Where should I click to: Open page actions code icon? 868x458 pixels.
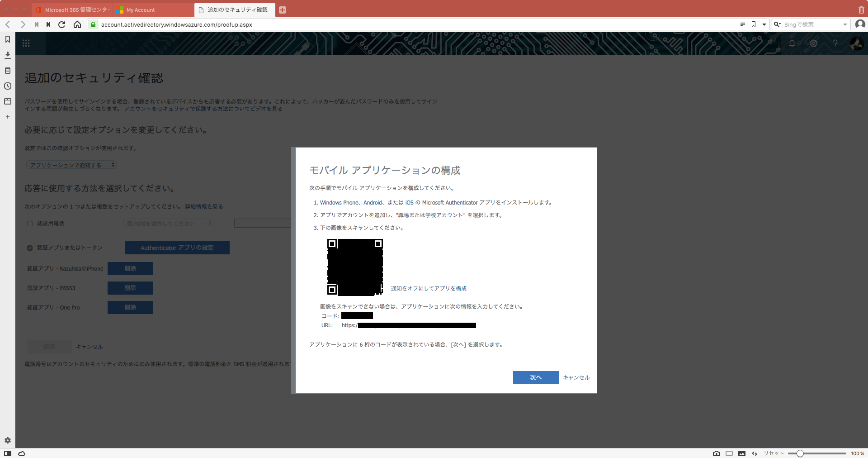click(x=755, y=453)
